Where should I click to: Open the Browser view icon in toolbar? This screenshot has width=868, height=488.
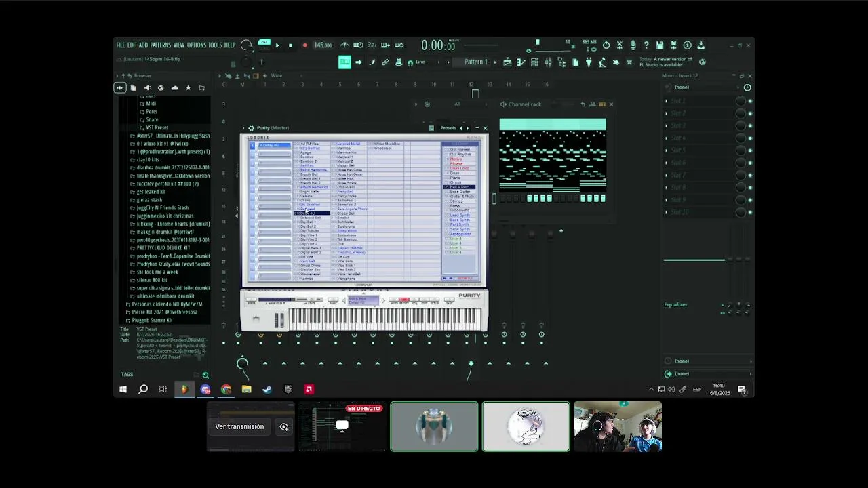pos(561,62)
